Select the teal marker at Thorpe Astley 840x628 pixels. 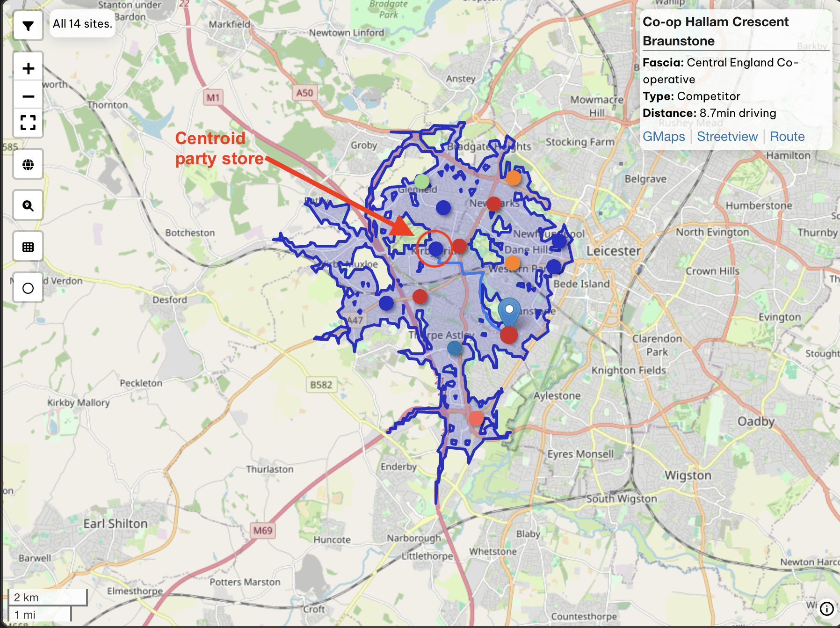(x=455, y=348)
